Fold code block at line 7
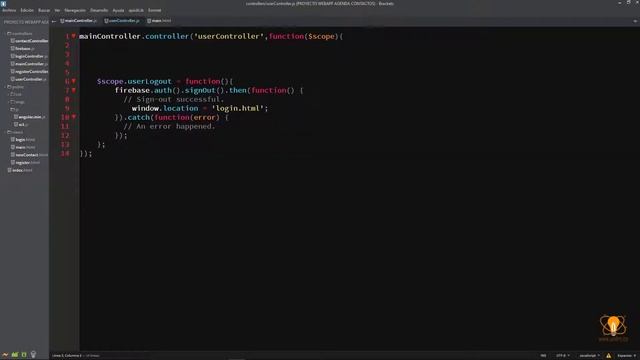 coord(74,90)
